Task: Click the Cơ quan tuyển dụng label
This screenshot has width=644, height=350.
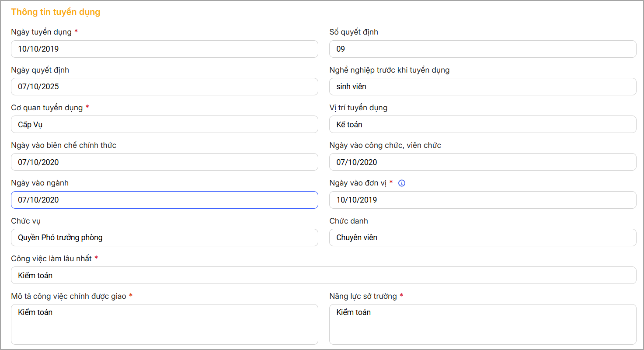Action: click(x=47, y=108)
